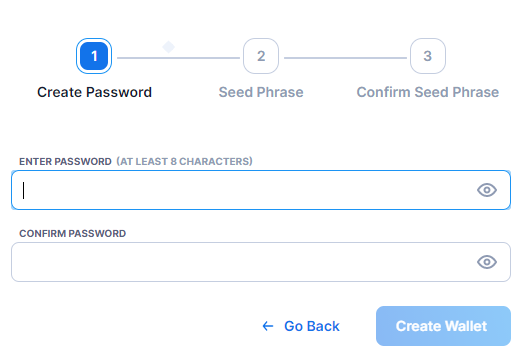The width and height of the screenshot is (529, 360).
Task: Focus the Confirm Password input field
Action: point(261,262)
